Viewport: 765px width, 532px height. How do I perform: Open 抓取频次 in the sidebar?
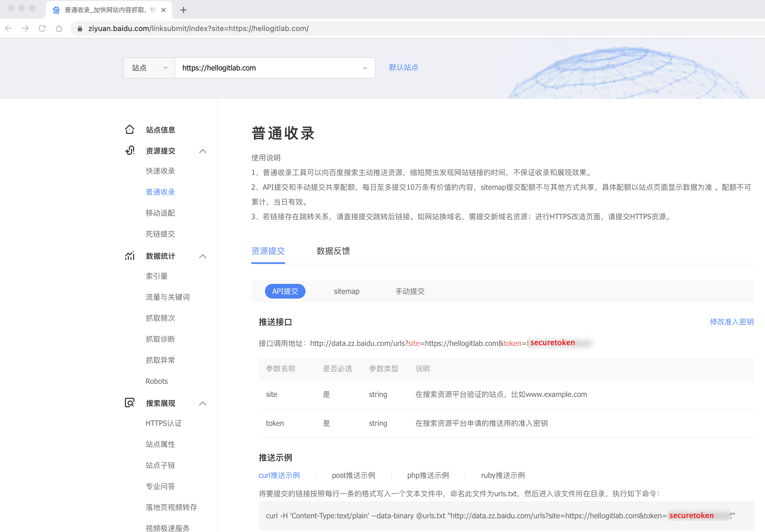coord(160,318)
